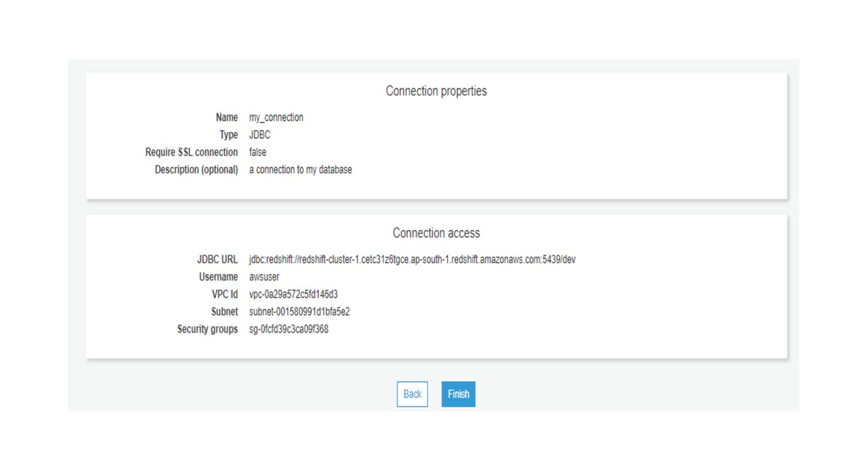Click the JDBC type value
The image size is (868, 470).
click(260, 135)
